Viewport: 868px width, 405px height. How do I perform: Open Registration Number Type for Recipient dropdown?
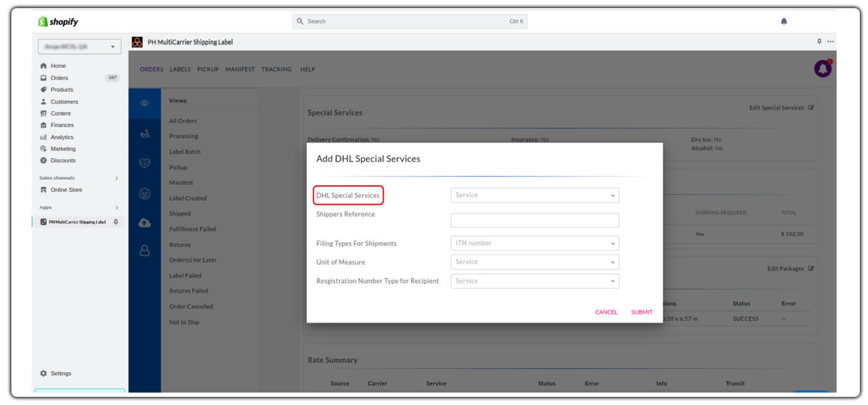(535, 281)
